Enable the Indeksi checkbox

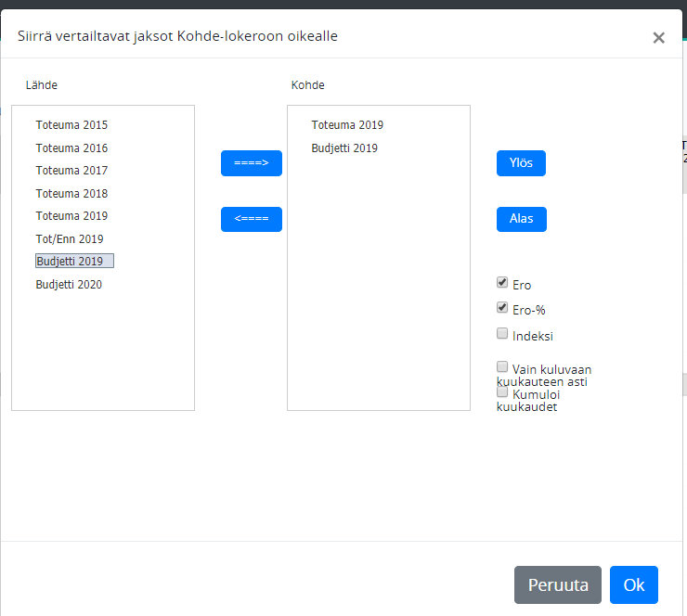pos(502,333)
